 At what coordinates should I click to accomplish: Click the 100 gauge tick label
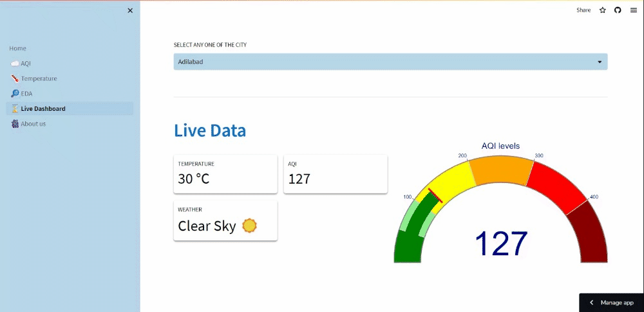click(x=408, y=197)
